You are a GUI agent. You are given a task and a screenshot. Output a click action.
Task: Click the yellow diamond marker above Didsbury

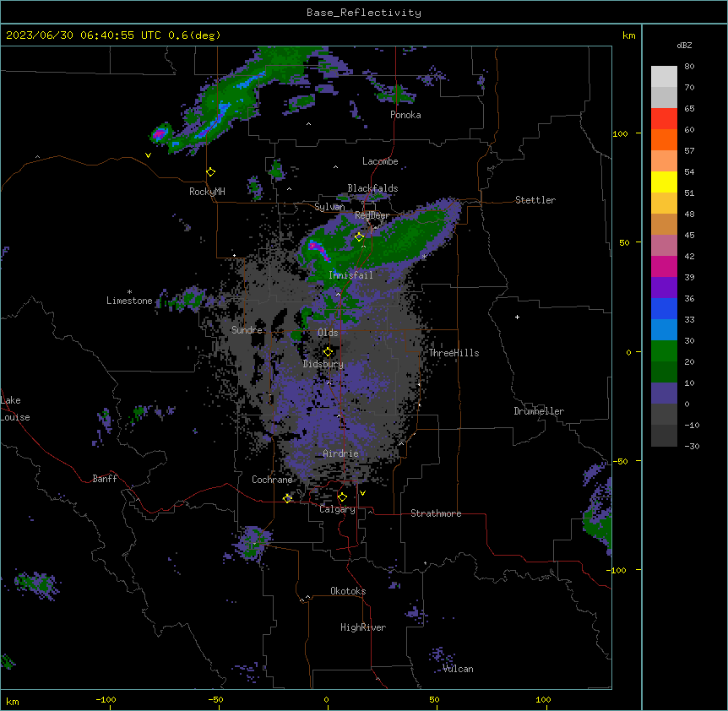pyautogui.click(x=328, y=352)
